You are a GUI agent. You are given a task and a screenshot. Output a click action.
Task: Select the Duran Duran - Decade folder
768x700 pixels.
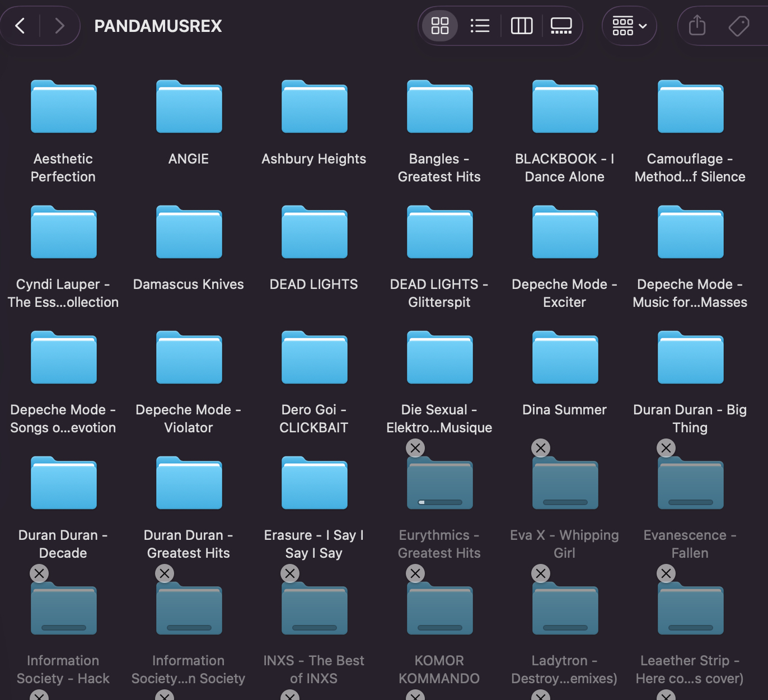coord(63,483)
